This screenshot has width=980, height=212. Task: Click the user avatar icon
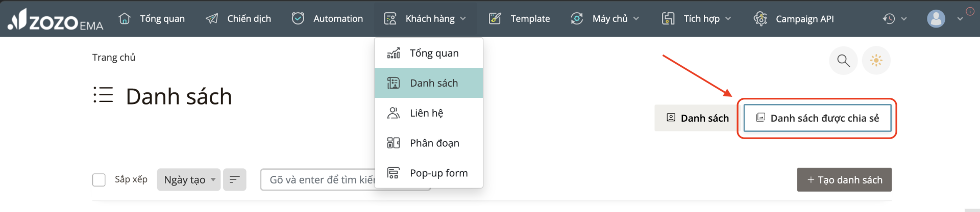pyautogui.click(x=936, y=19)
